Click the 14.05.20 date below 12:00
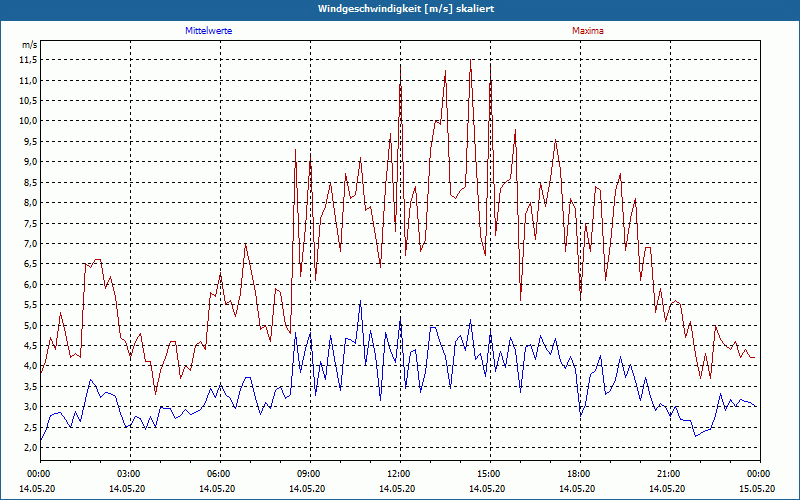The width and height of the screenshot is (800, 500). click(x=397, y=488)
